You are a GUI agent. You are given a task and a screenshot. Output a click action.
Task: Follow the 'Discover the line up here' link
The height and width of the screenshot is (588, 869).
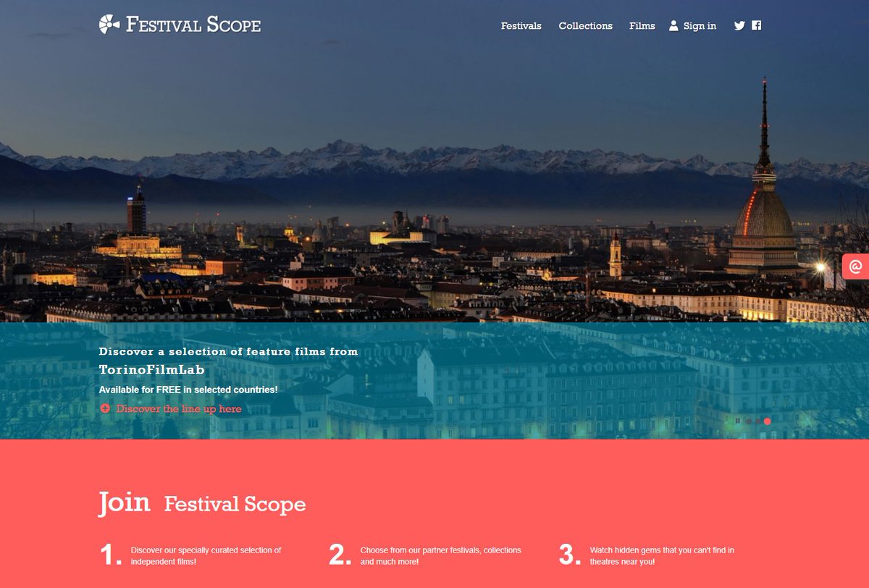[170, 409]
